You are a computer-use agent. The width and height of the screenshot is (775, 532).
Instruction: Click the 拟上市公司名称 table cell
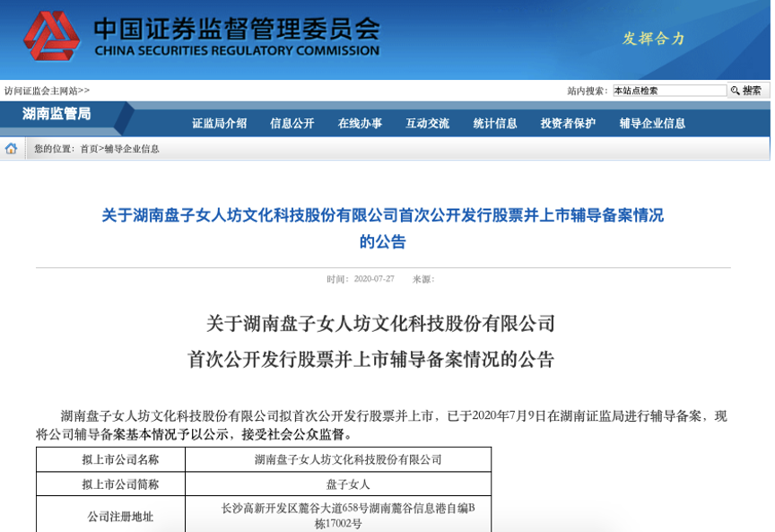click(110, 459)
